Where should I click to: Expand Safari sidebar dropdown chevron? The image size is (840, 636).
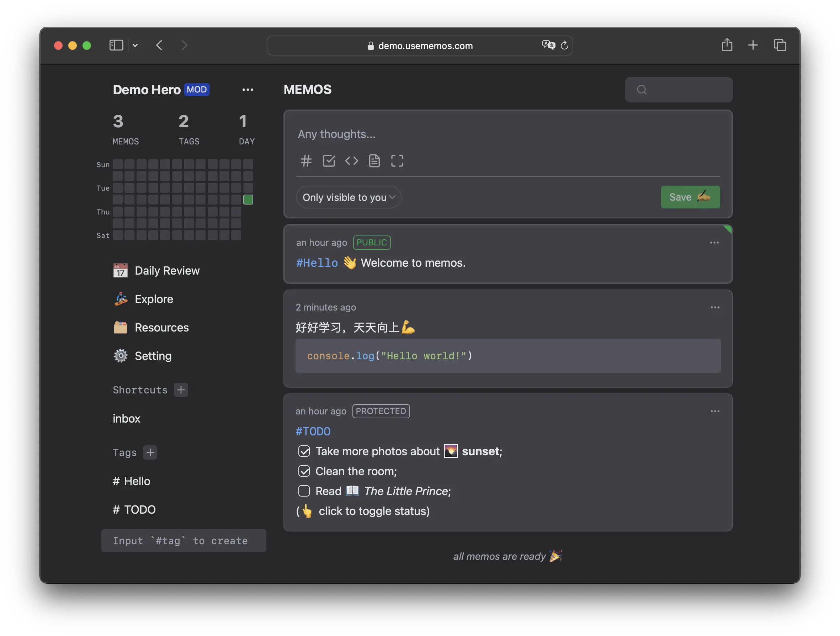point(135,46)
